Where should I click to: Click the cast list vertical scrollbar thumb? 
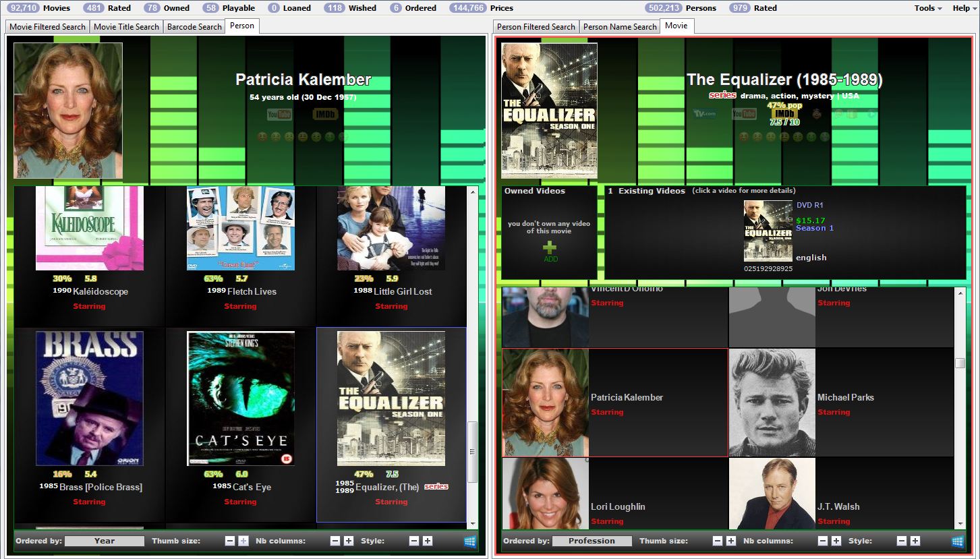tap(960, 363)
